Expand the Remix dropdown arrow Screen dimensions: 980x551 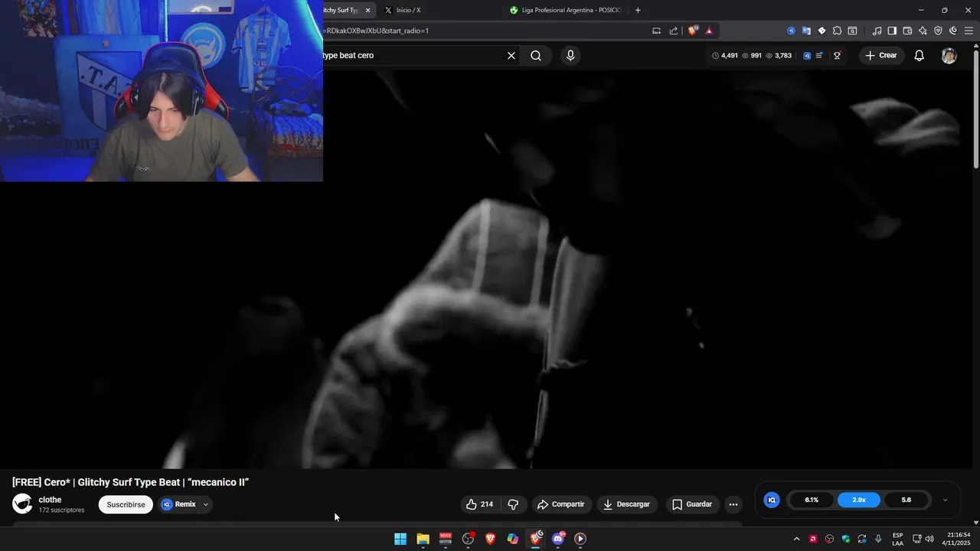(x=205, y=504)
